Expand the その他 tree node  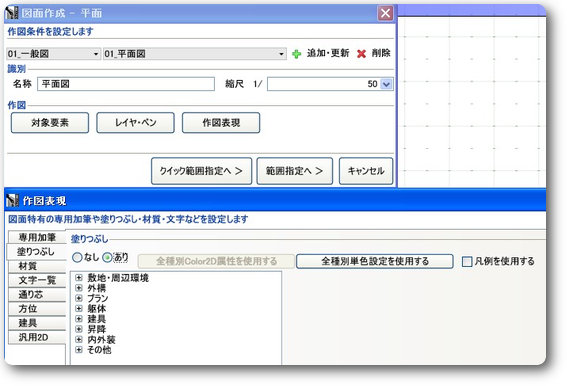pyautogui.click(x=79, y=349)
